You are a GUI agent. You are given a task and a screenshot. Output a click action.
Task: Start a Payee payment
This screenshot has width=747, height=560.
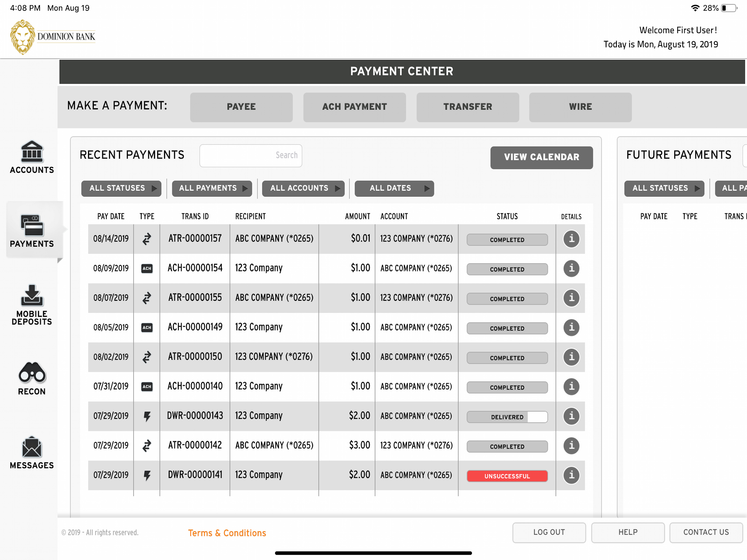point(241,107)
